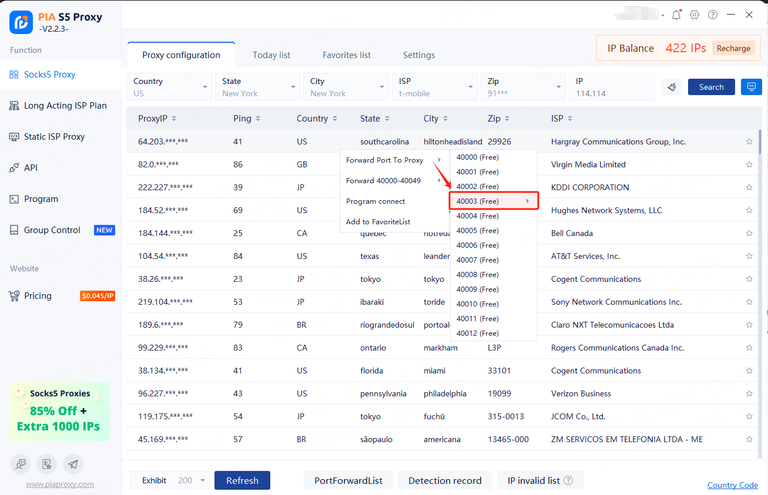Click the Telegram paper plane icon

[72, 464]
